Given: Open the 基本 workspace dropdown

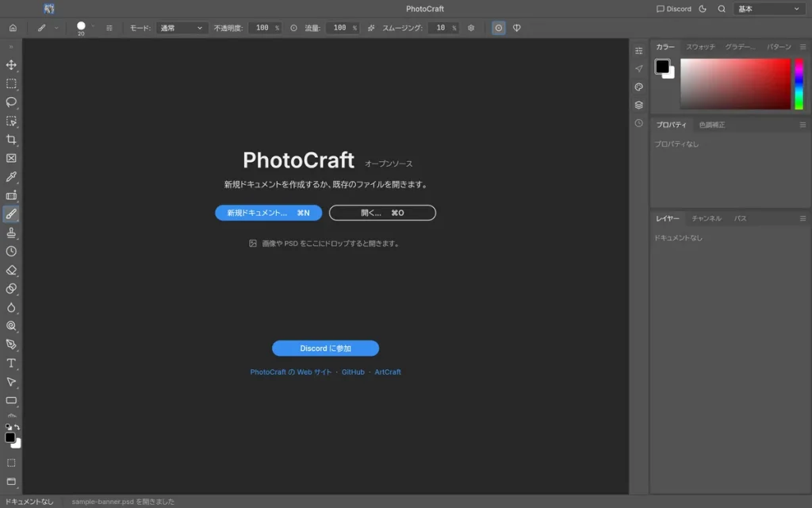Looking at the screenshot, I should [x=769, y=9].
